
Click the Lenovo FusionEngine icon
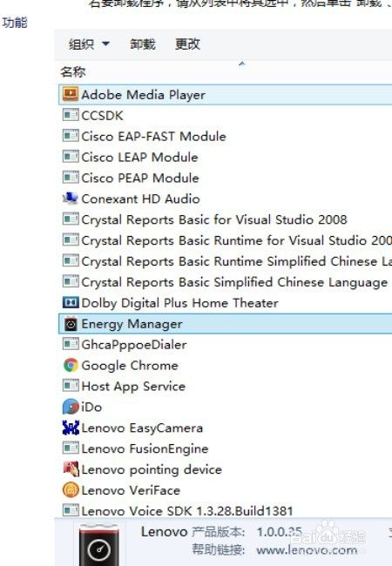point(71,448)
